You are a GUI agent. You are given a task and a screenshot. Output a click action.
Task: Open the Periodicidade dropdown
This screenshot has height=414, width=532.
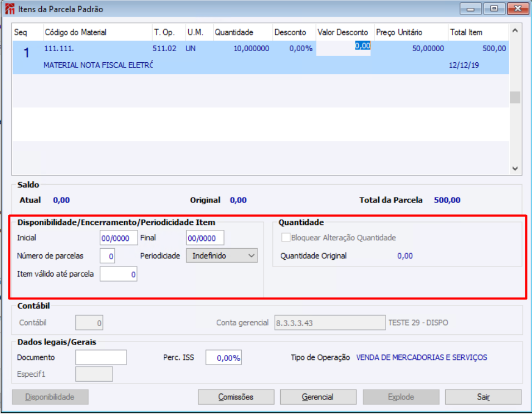(222, 256)
